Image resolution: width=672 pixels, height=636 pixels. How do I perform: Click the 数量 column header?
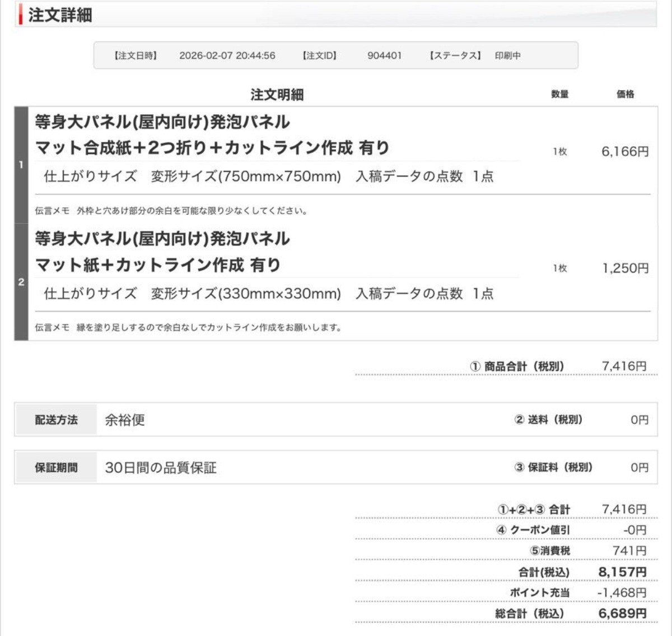[x=559, y=94]
